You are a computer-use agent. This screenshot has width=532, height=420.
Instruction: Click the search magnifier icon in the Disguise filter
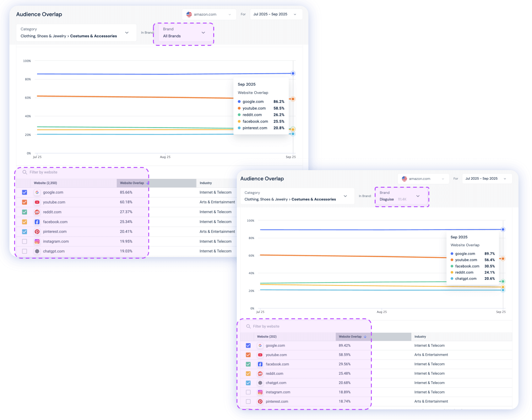click(248, 326)
